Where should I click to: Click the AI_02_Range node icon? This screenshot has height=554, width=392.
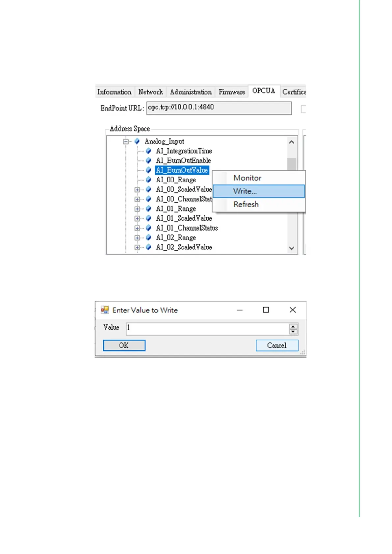(x=148, y=238)
